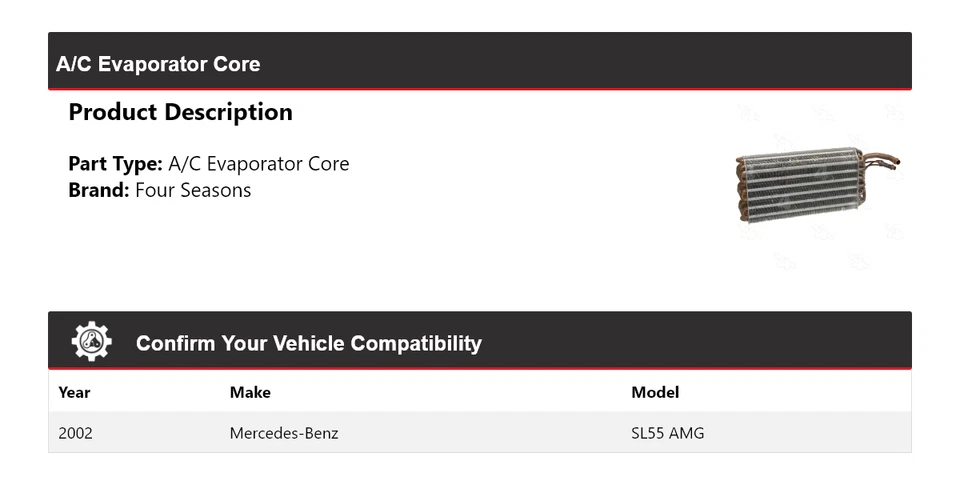960x485 pixels.
Task: Select the 2002 Mercedes-Benz compatibility row
Action: 479,433
